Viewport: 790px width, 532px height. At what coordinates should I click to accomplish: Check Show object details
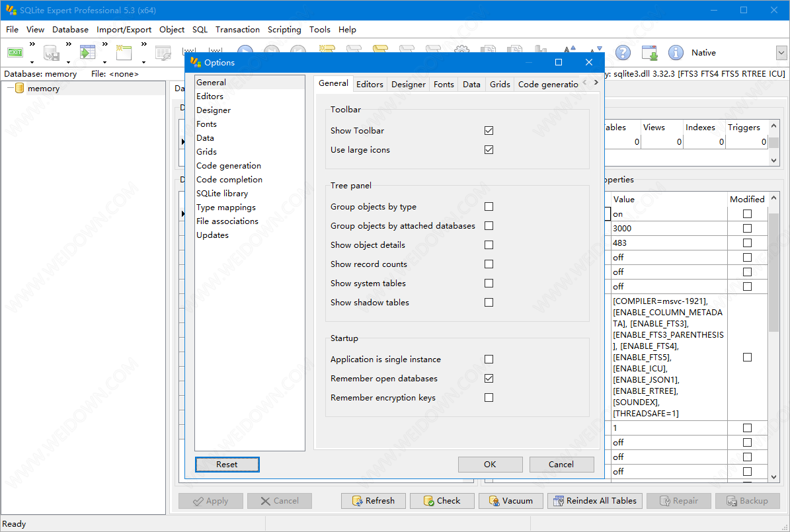pos(489,245)
